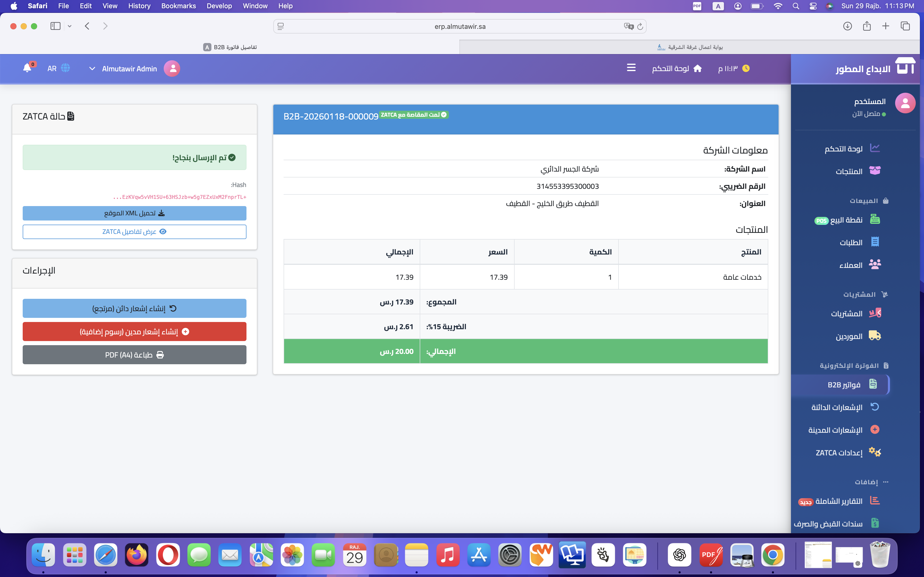The width and height of the screenshot is (924, 577).
Task: Open ChatGPT from the Dock
Action: tap(680, 555)
